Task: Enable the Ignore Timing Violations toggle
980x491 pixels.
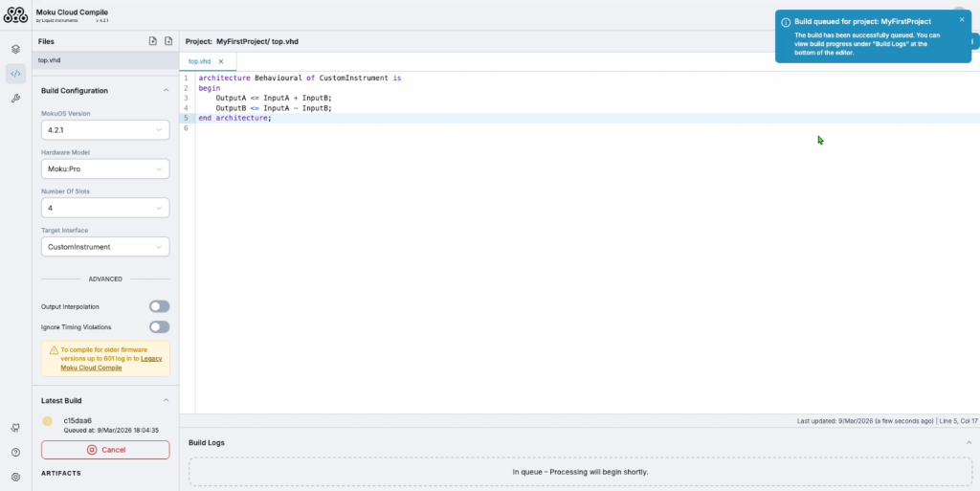Action: coord(160,326)
